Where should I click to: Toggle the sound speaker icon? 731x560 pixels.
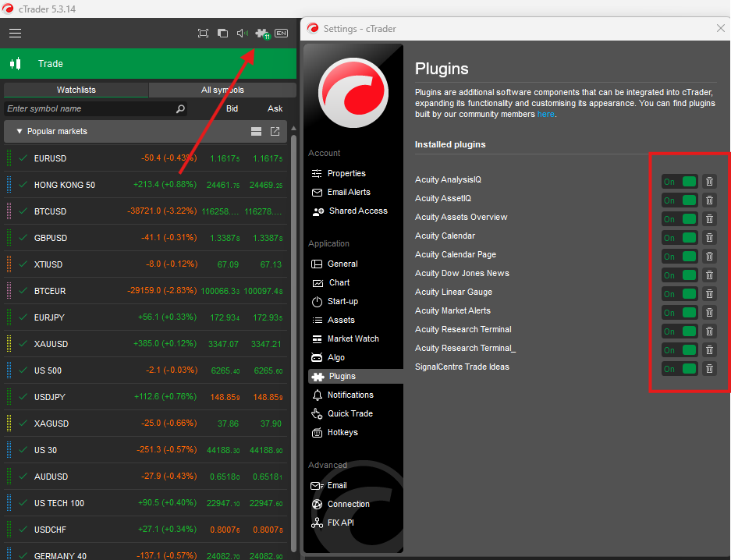(243, 33)
